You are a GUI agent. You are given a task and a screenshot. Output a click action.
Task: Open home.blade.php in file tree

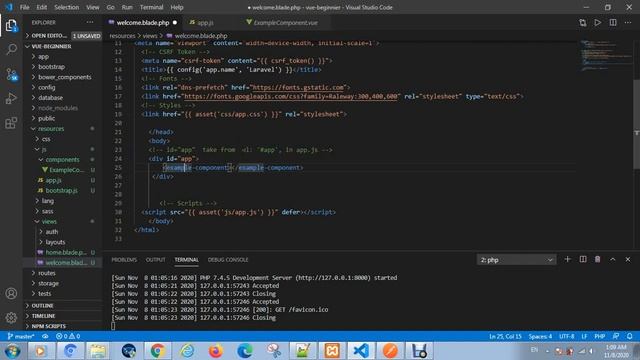63,253
